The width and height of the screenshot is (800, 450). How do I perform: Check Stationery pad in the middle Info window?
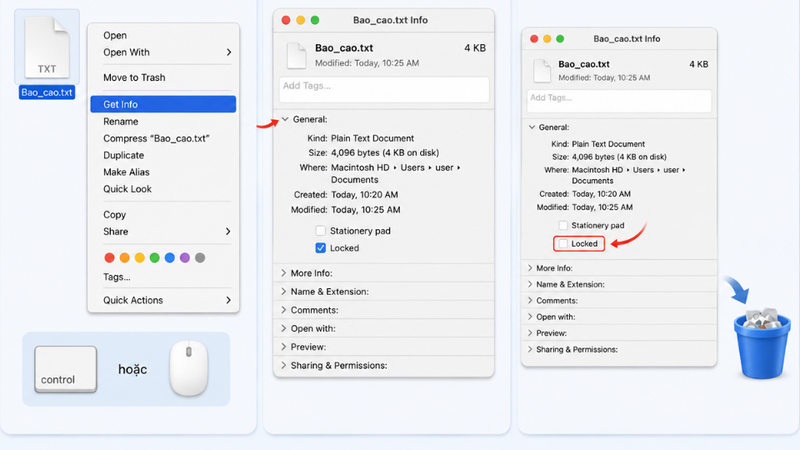(320, 231)
